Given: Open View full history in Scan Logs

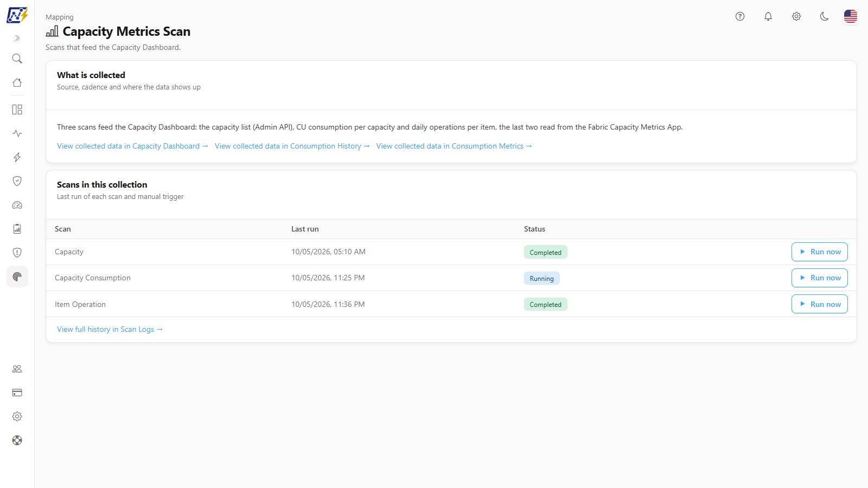Looking at the screenshot, I should tap(110, 329).
